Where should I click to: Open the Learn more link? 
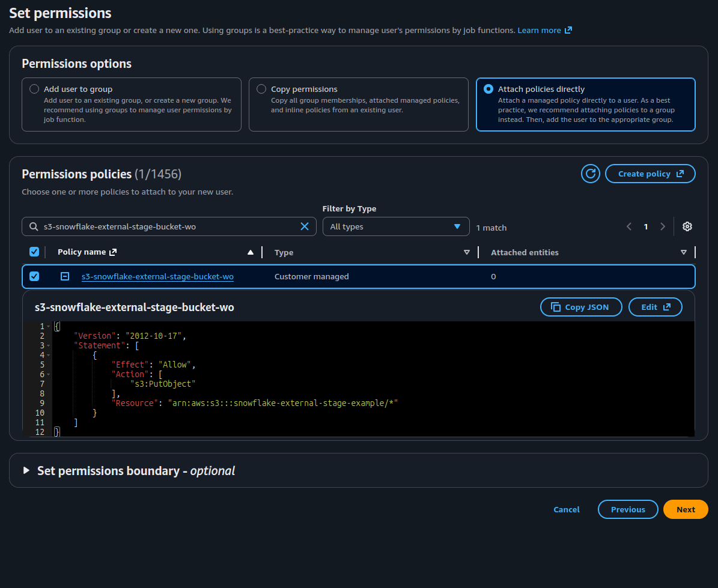(x=544, y=30)
